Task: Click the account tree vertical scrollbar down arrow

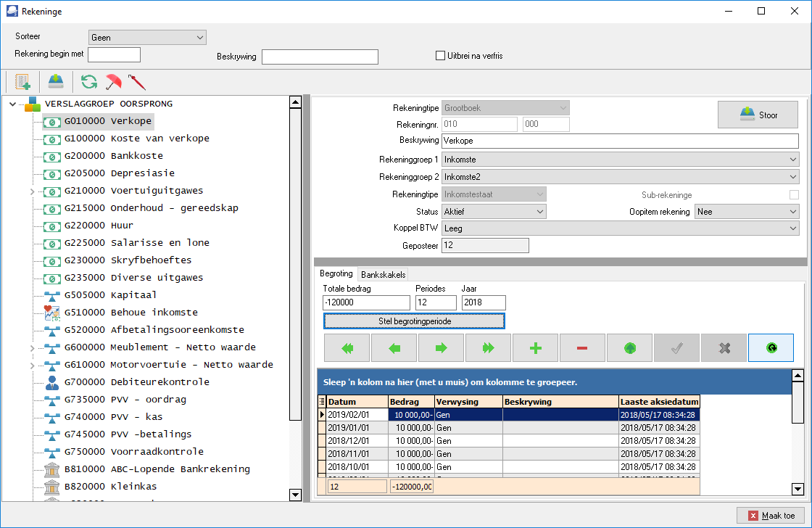Action: [295, 495]
